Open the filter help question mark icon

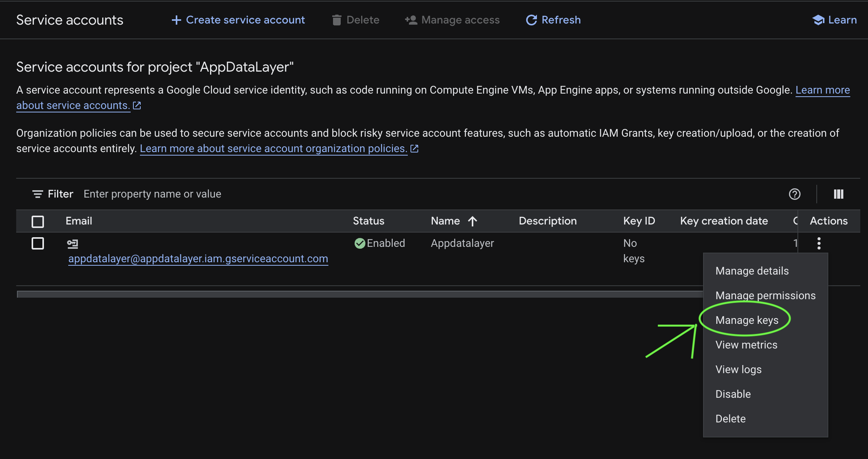click(x=794, y=194)
